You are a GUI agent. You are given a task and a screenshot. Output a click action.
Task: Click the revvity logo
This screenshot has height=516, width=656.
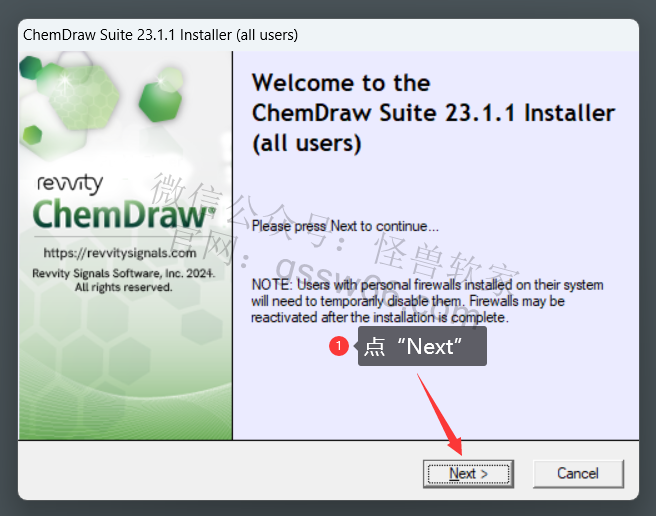pos(70,184)
